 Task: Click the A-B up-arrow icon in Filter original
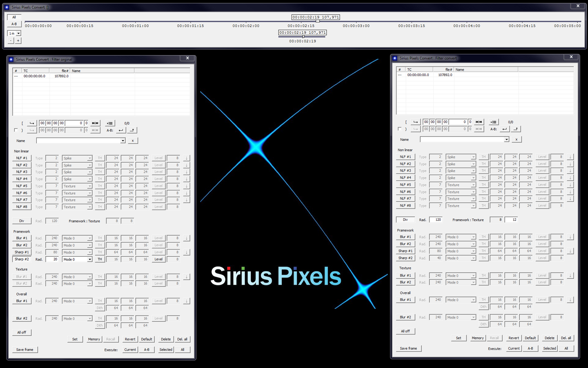pos(132,130)
